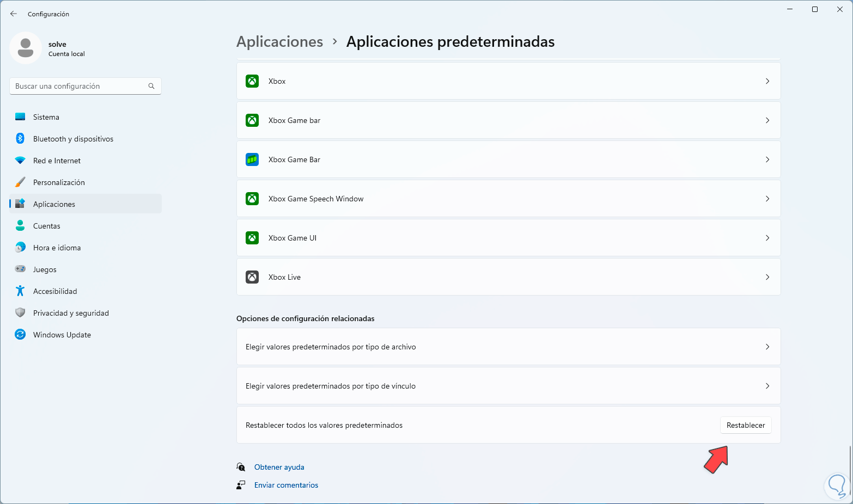This screenshot has width=853, height=504.
Task: Open the predeterminados por tipo de archivo chevron
Action: 767,347
